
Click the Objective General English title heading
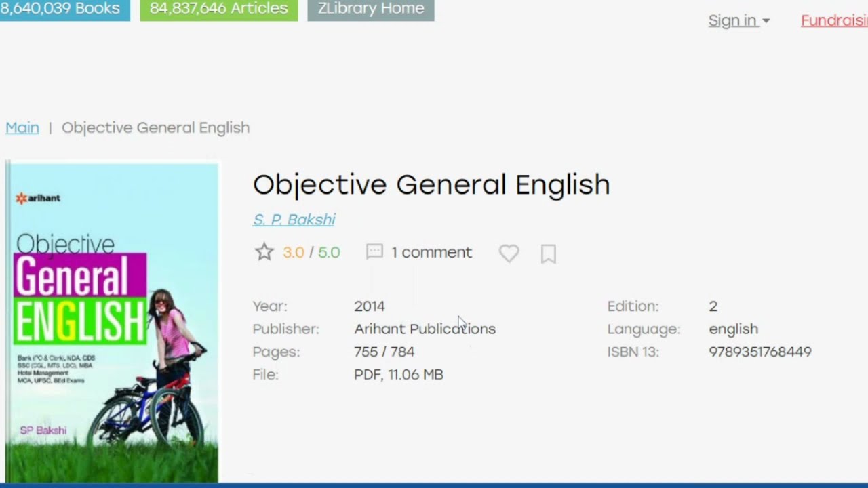coord(431,184)
